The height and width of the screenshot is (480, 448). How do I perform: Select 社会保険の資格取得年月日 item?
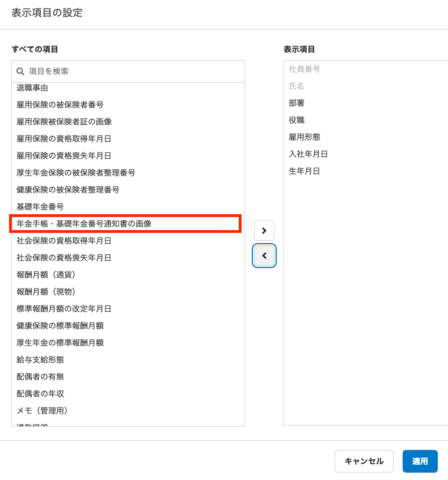[x=128, y=241]
